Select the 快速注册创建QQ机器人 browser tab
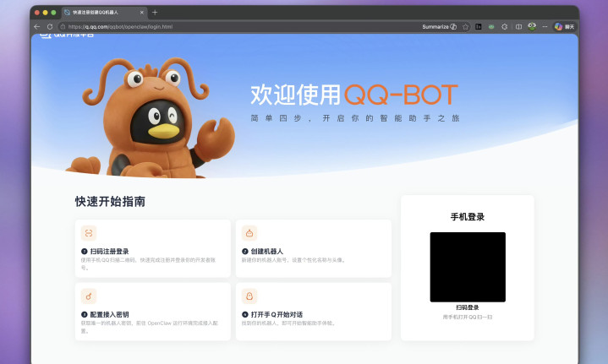The width and height of the screenshot is (608, 364). (104, 13)
